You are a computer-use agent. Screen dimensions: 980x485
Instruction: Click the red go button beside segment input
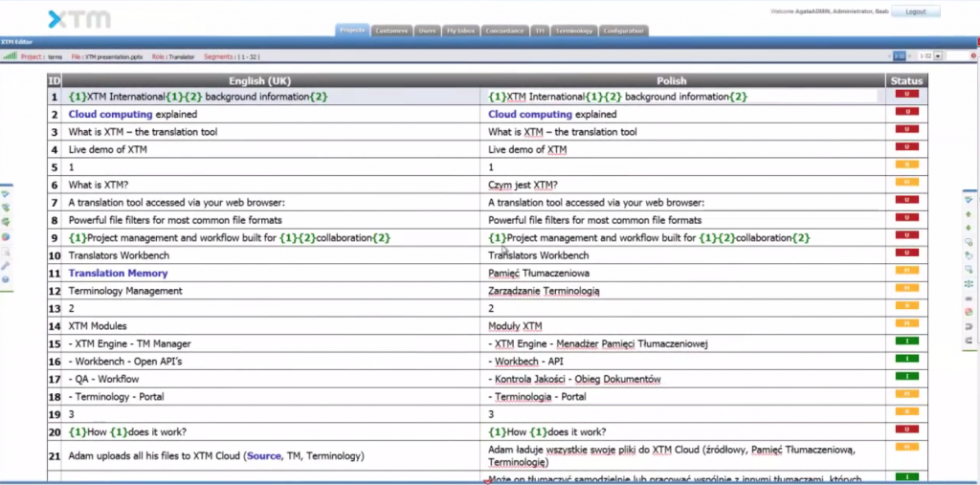[973, 56]
